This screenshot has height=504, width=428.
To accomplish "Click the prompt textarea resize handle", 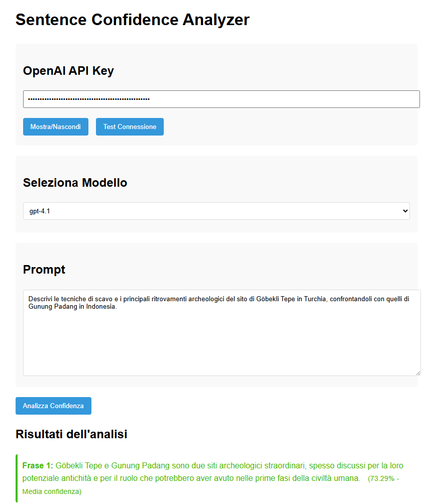I will tap(417, 372).
